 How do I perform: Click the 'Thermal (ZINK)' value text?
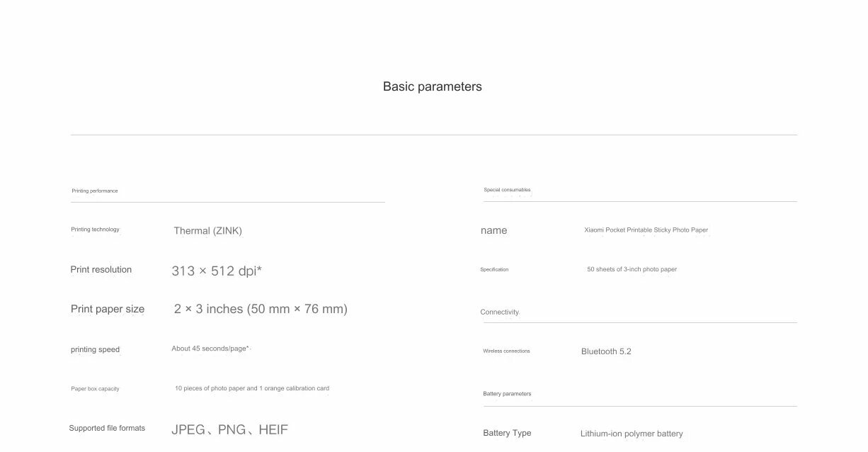click(207, 230)
